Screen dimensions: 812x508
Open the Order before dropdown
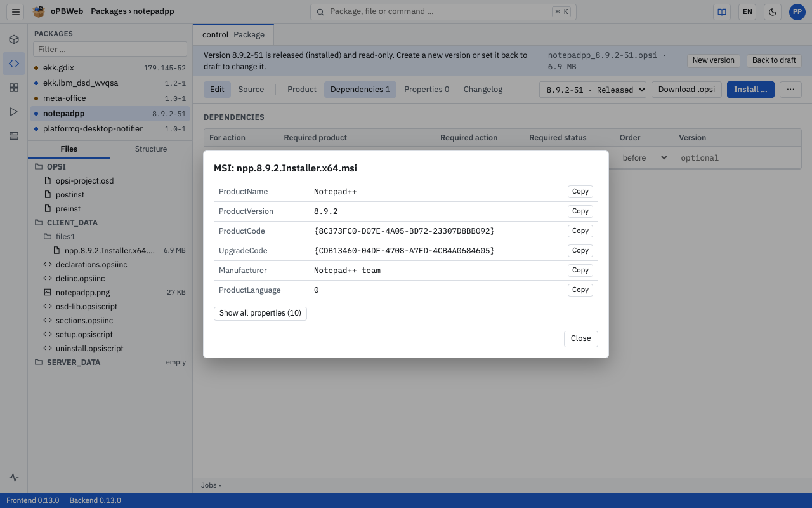(644, 157)
